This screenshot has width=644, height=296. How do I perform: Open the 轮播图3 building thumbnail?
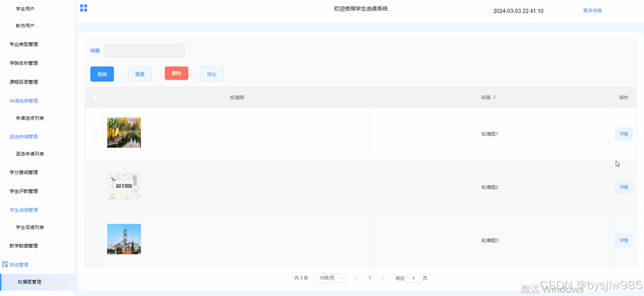point(124,239)
